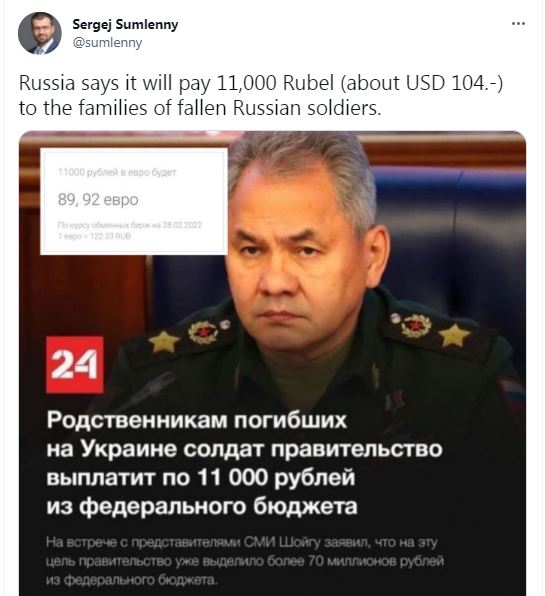The height and width of the screenshot is (596, 545).
Task: Select the 89, 92 евро conversion result
Action: 98,200
